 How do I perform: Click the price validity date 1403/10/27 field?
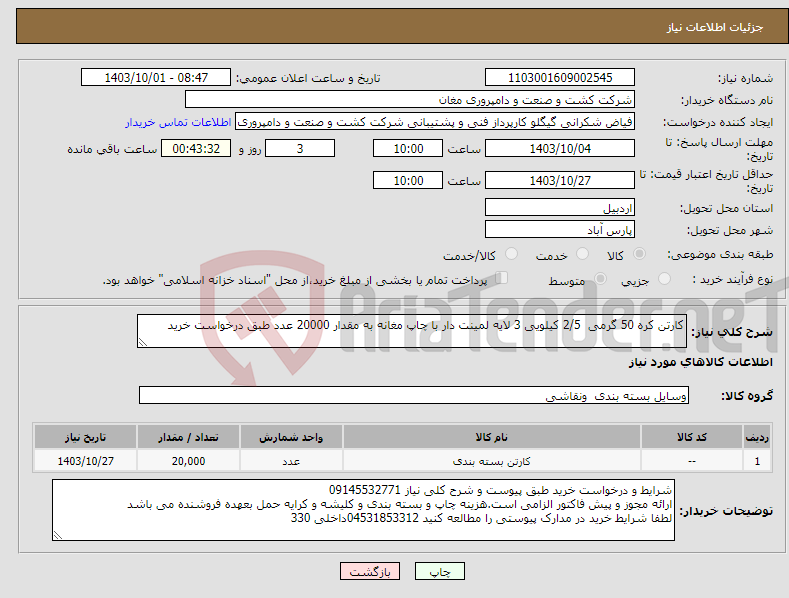tap(560, 180)
